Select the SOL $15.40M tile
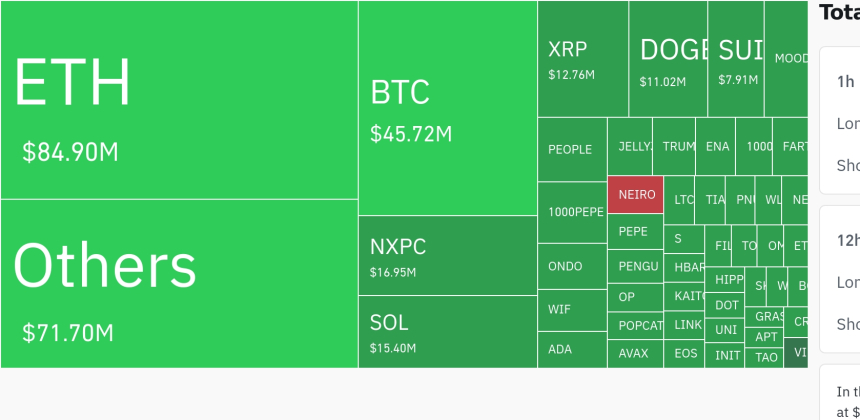 pyautogui.click(x=447, y=332)
